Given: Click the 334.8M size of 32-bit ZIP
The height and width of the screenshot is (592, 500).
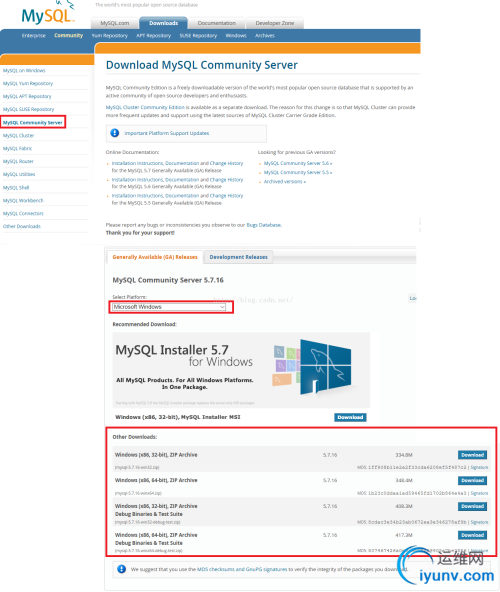Looking at the screenshot, I should tap(404, 455).
